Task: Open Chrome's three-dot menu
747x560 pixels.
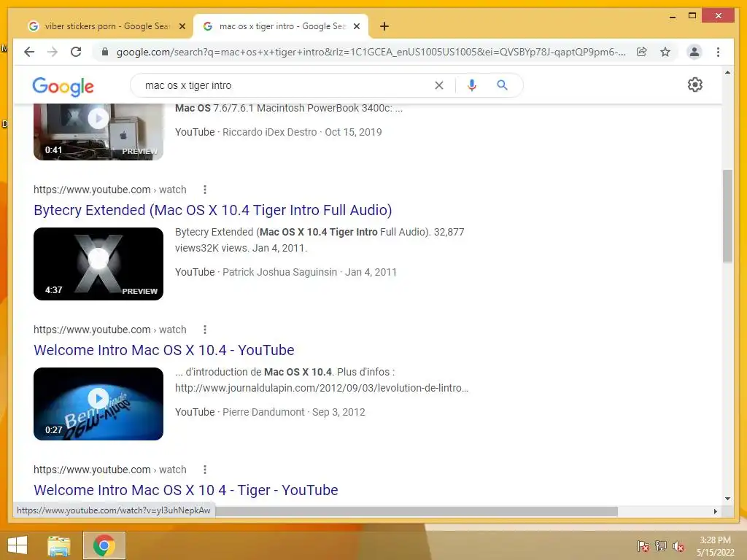Action: pos(718,52)
